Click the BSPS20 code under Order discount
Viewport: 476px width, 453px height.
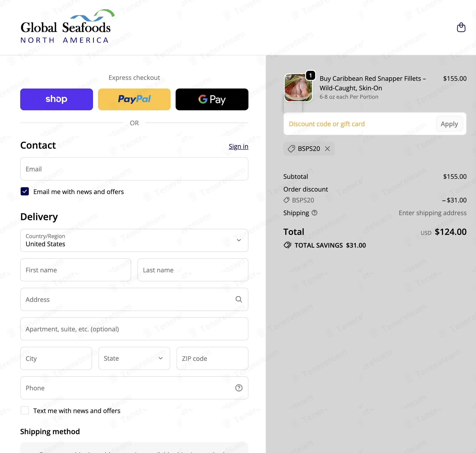click(x=303, y=200)
